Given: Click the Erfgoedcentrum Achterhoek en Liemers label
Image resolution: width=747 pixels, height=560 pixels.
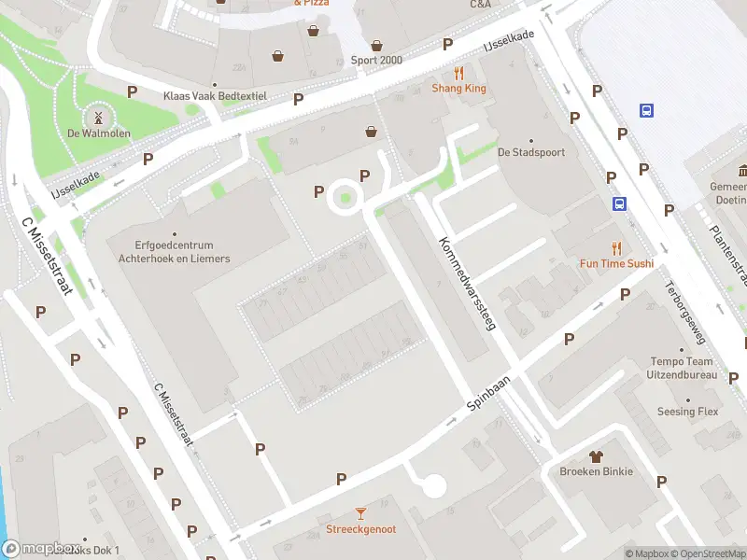Looking at the screenshot, I should (174, 252).
